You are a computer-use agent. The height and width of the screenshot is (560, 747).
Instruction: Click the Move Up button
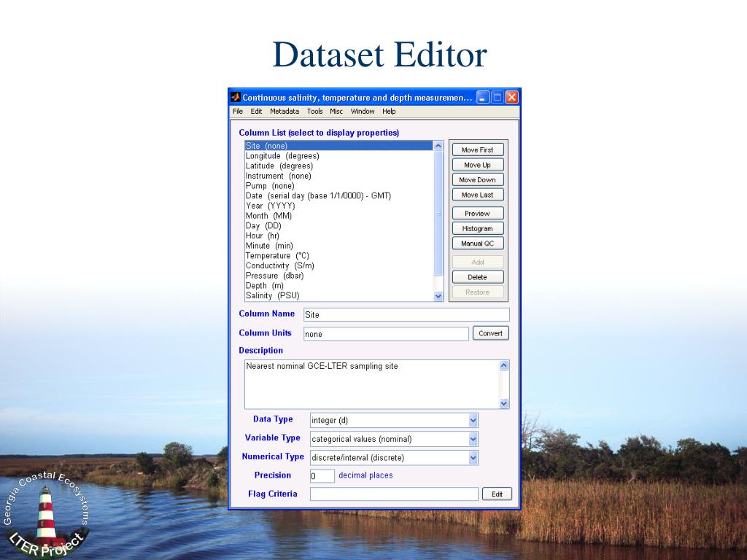coord(477,165)
